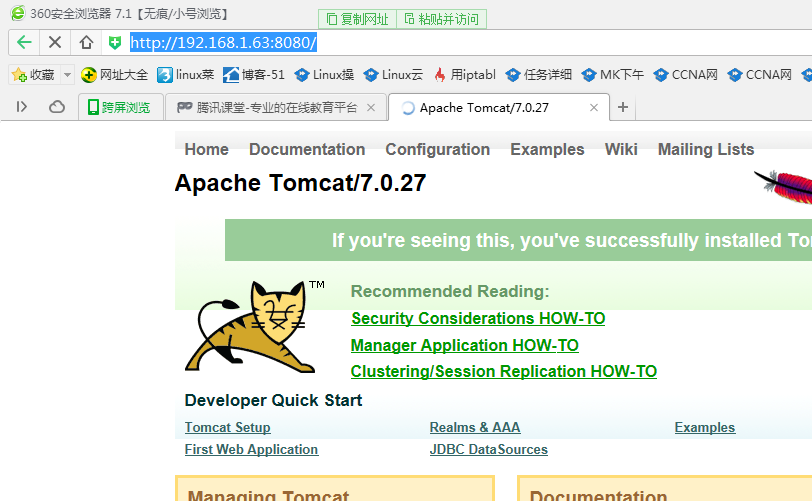The width and height of the screenshot is (812, 501).
Task: Open the Wiki navigation item
Action: [x=621, y=149]
